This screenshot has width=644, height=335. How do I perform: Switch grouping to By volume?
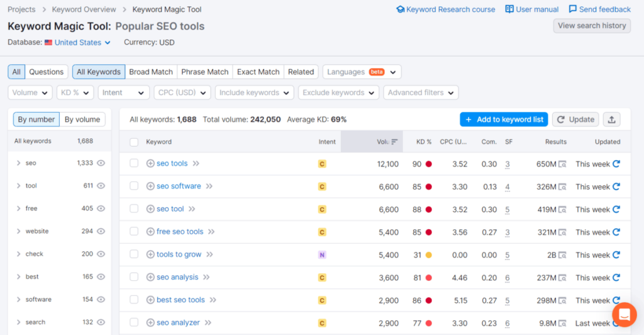[82, 120]
